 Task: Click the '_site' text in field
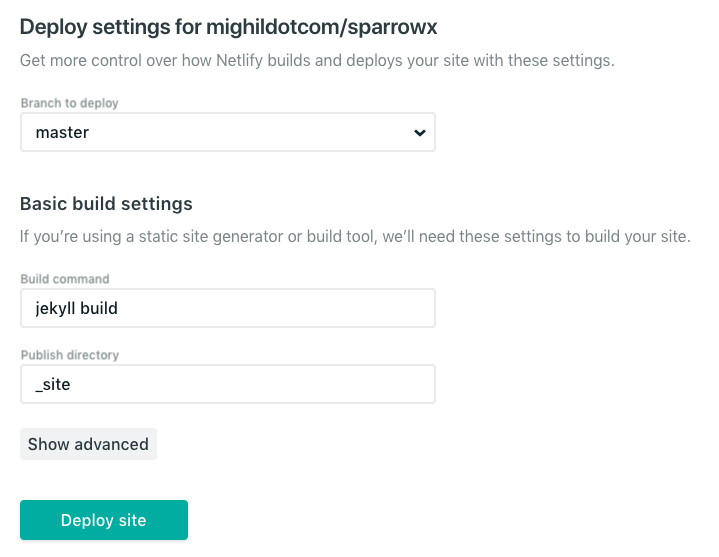pos(53,384)
